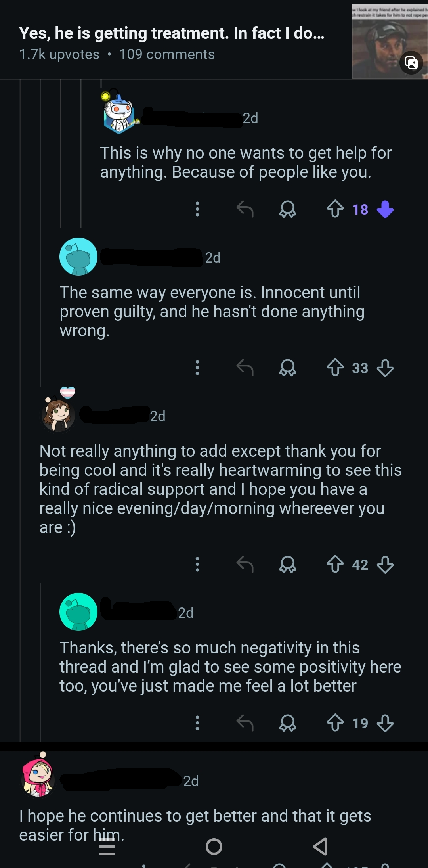Give award to the "radical support" comment
This screenshot has width=428, height=868.
tap(287, 564)
